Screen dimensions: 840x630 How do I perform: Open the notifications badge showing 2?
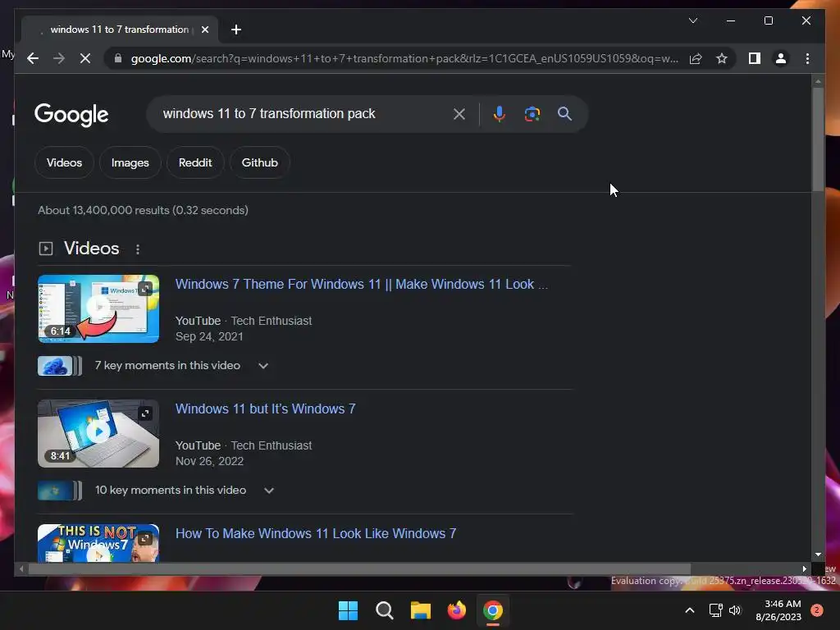coord(817,610)
